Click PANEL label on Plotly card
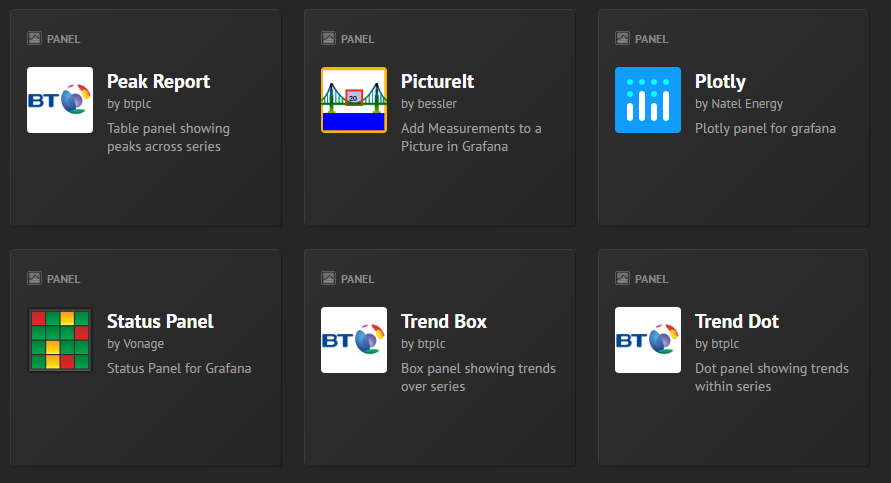 click(651, 39)
